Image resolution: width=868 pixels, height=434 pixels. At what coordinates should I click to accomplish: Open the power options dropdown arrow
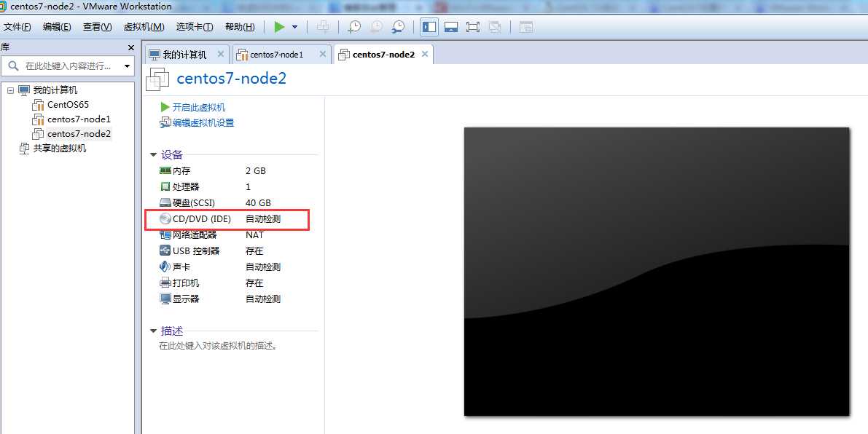[294, 27]
